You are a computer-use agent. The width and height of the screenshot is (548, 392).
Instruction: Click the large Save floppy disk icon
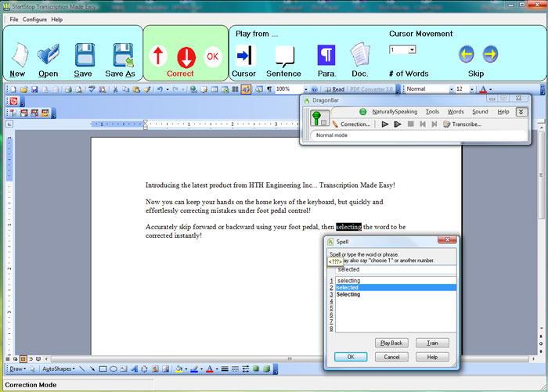coord(85,55)
